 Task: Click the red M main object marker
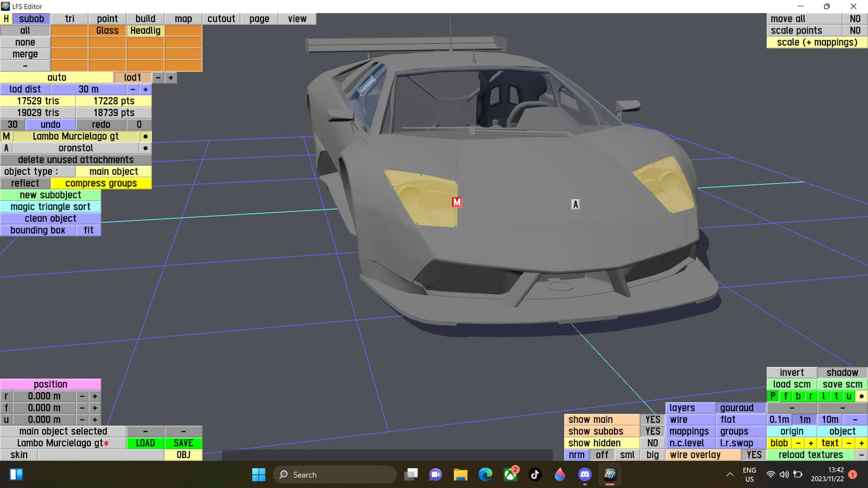457,202
